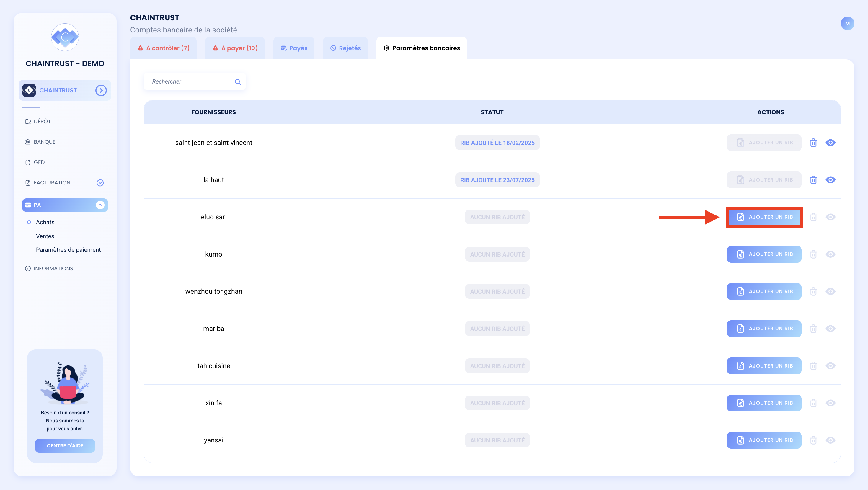Click eye icon in xin fa row
This screenshot has height=490, width=868.
pyautogui.click(x=830, y=403)
